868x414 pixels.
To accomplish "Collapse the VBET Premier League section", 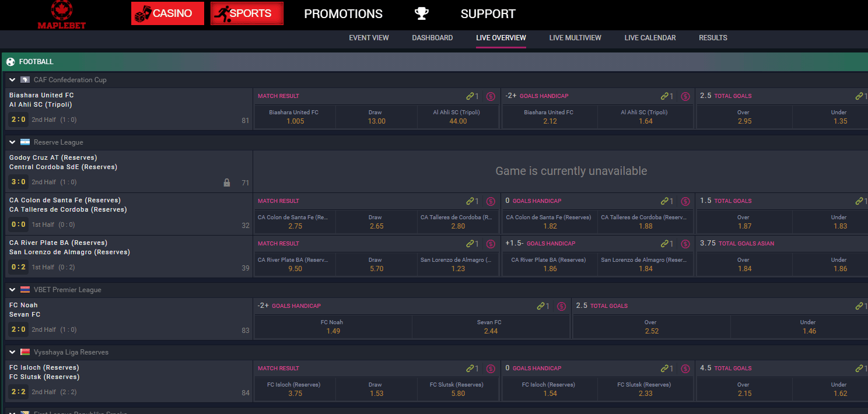I will [x=12, y=290].
